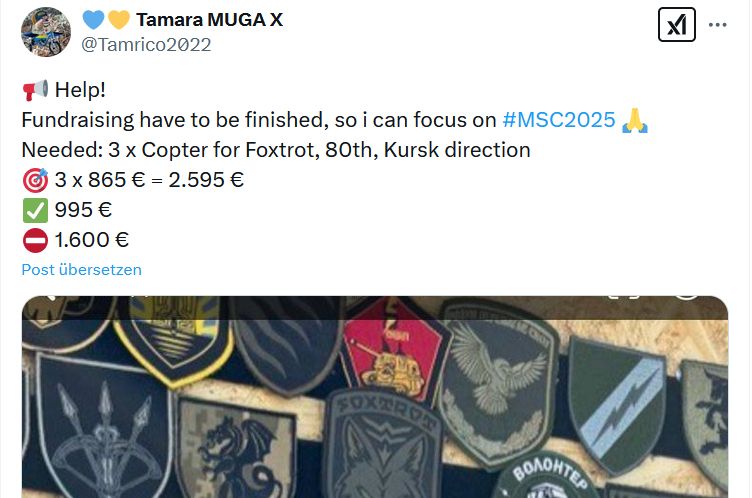This screenshot has width=752, height=498.
Task: Click the praying hands emoji after #MSC2025
Action: [x=634, y=120]
